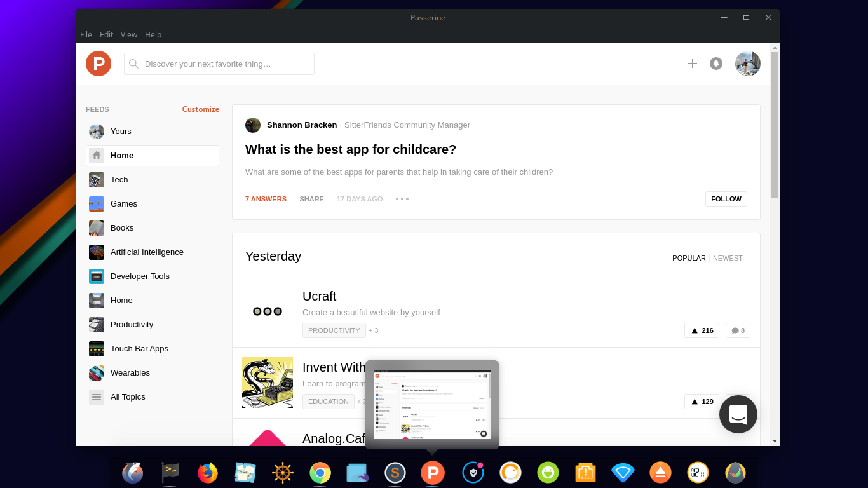Open the notifications bell
The height and width of the screenshot is (488, 868).
click(x=716, y=64)
